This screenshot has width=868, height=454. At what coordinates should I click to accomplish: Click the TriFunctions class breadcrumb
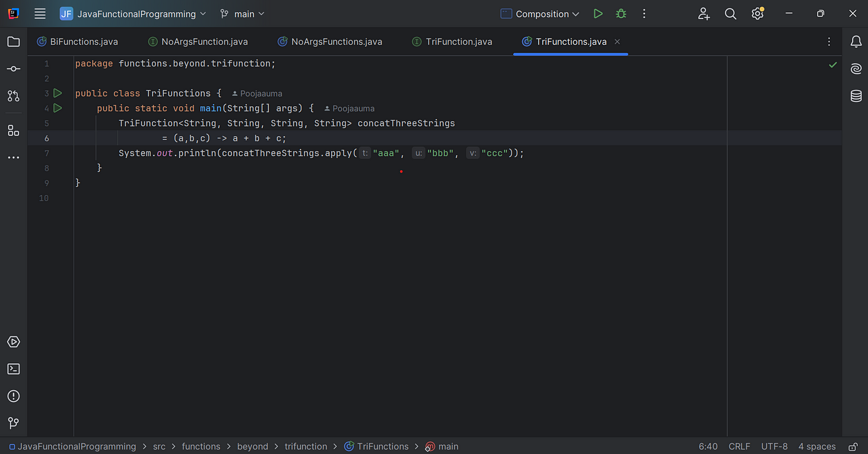click(x=376, y=446)
